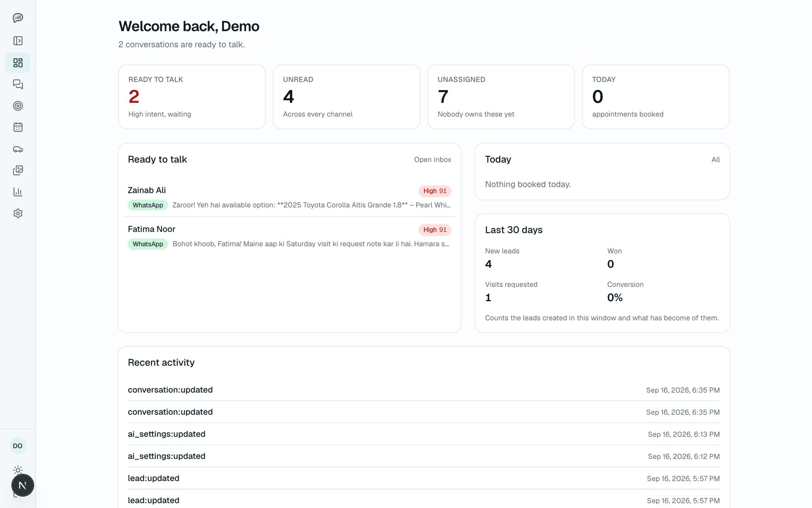
Task: Open the target icon in the sidebar
Action: [x=18, y=106]
